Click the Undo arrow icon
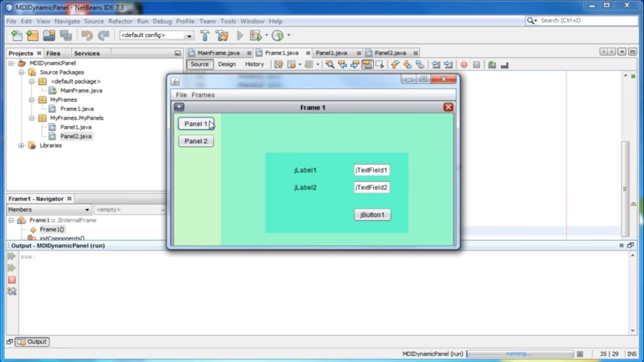Screen dimensions: 644x362 [x=87, y=35]
